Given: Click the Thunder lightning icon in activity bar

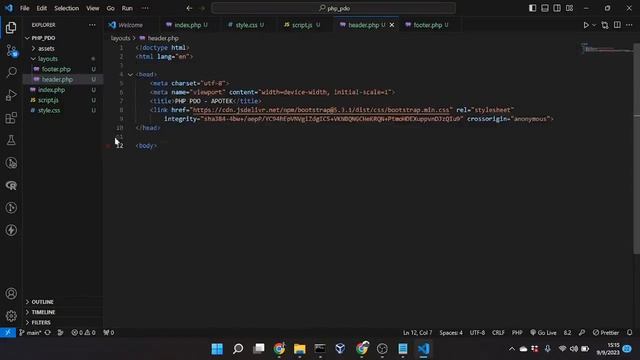Looking at the screenshot, I should pos(11,230).
